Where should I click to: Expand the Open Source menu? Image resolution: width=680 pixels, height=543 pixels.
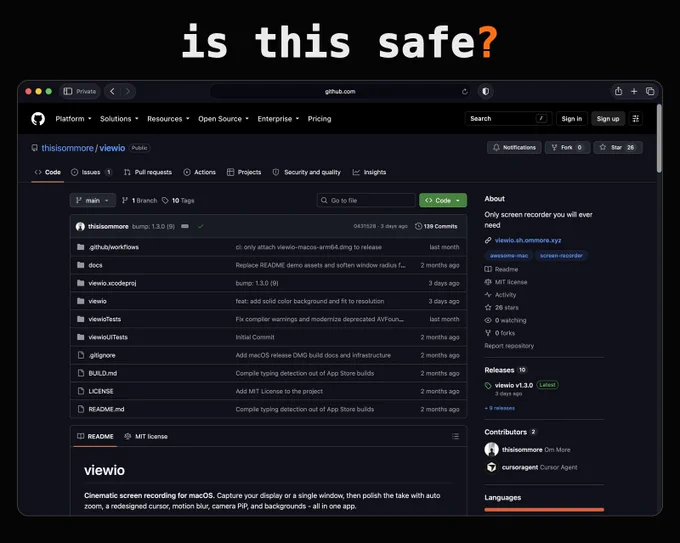pyautogui.click(x=223, y=119)
